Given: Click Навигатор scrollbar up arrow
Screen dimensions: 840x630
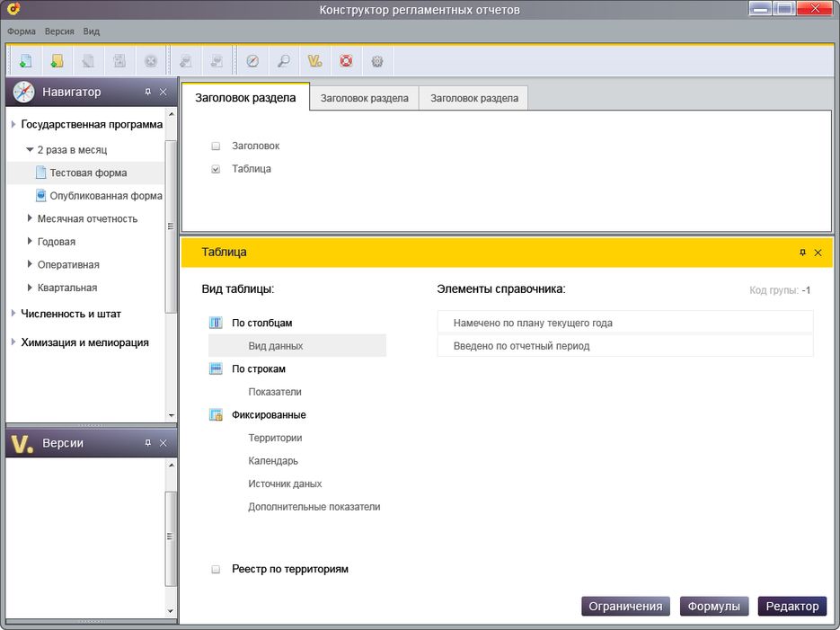Looking at the screenshot, I should (x=171, y=114).
